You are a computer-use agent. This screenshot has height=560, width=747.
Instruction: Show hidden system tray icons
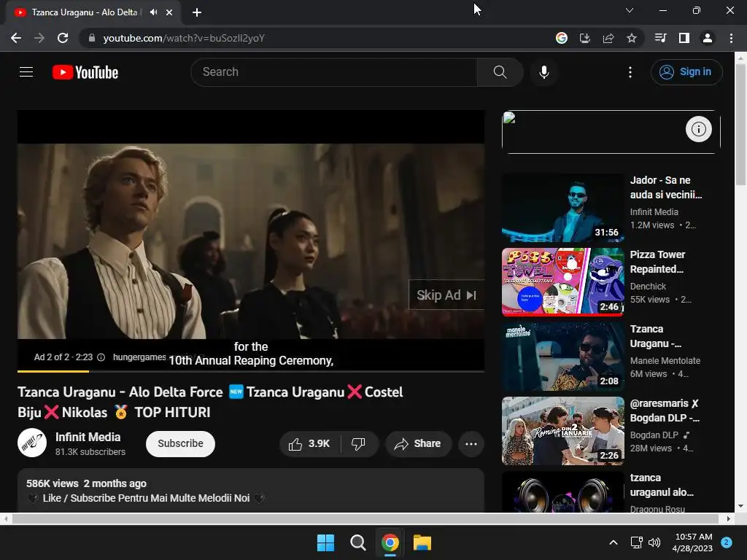[613, 542]
